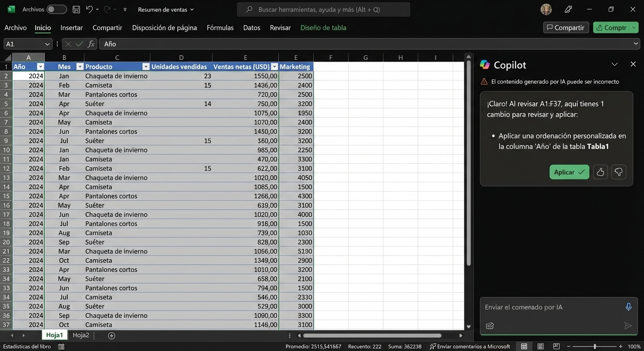Click the insert function fx icon
The image size is (644, 351).
91,44
